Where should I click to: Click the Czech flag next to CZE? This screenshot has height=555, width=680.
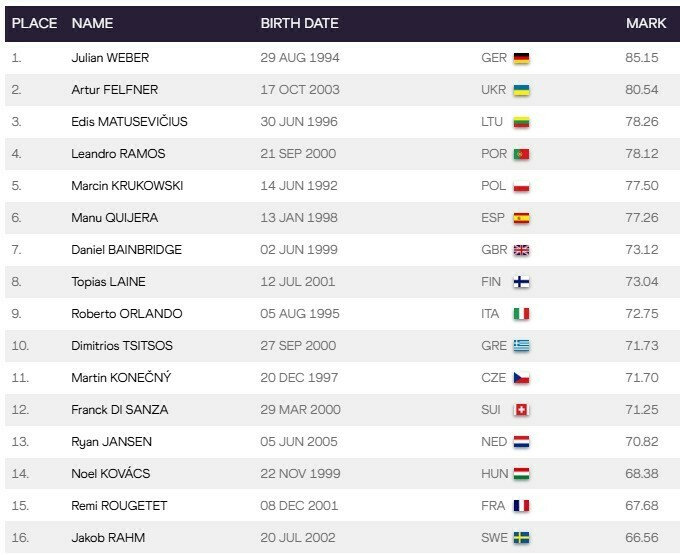pyautogui.click(x=521, y=378)
